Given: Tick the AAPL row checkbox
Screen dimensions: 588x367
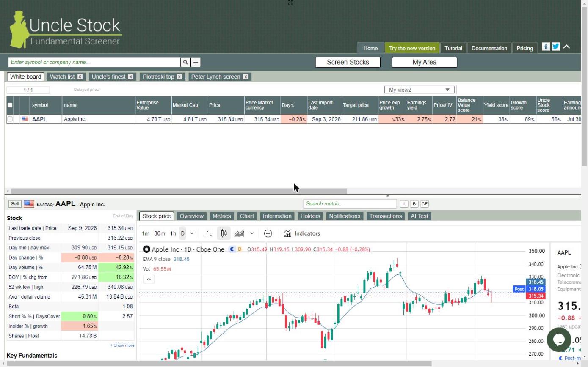Looking at the screenshot, I should click(10, 119).
